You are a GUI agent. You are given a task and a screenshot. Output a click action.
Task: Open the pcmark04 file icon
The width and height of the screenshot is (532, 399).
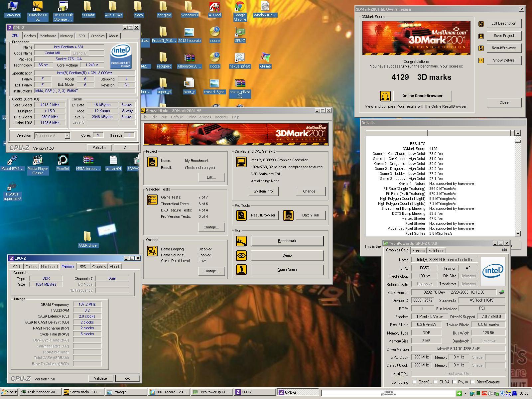tap(113, 163)
